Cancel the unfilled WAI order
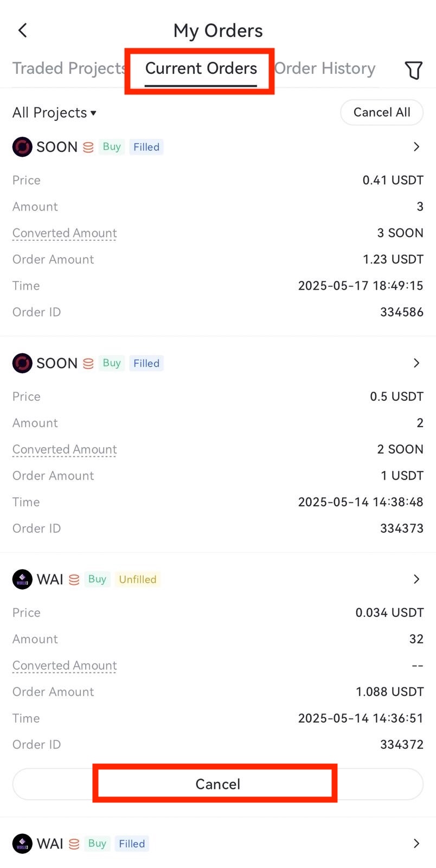436x868 pixels. click(217, 784)
